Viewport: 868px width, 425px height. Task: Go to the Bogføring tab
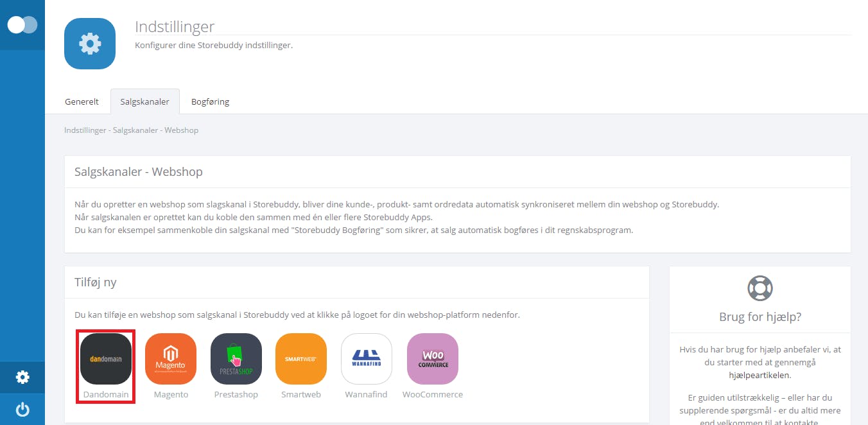(210, 101)
